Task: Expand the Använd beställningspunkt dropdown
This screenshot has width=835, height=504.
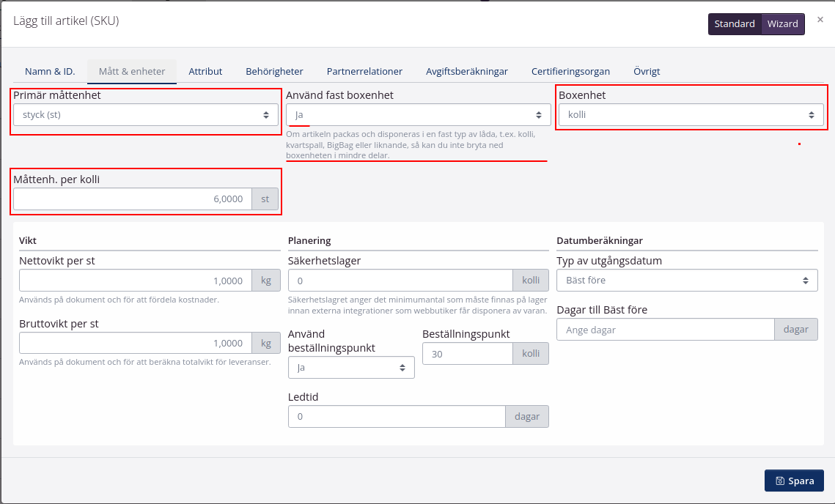Action: [x=351, y=368]
